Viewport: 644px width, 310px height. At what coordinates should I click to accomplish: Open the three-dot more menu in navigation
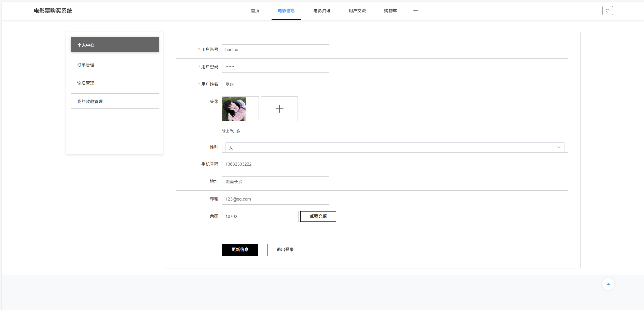416,11
